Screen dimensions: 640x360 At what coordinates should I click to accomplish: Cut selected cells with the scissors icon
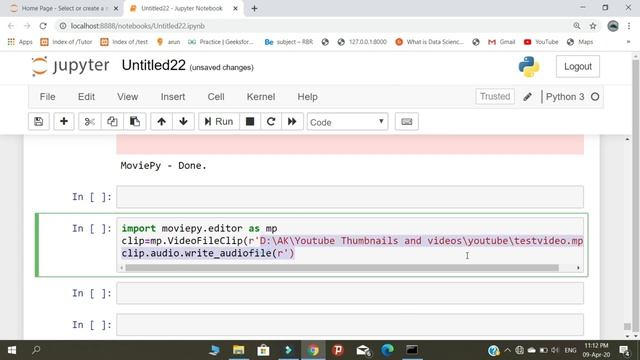click(89, 122)
